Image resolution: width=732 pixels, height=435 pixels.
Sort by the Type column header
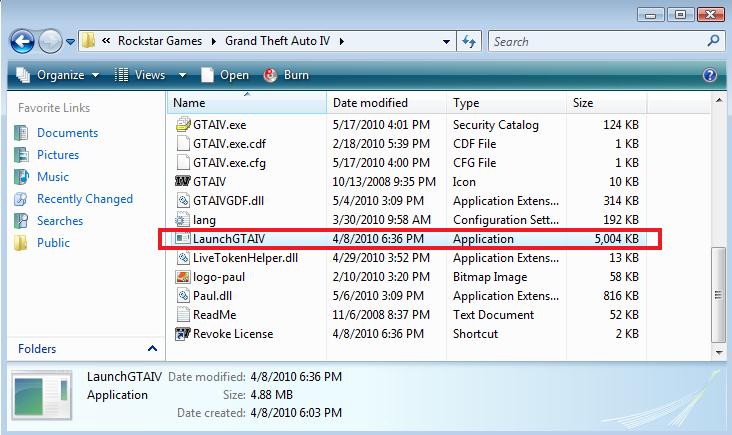[507, 103]
